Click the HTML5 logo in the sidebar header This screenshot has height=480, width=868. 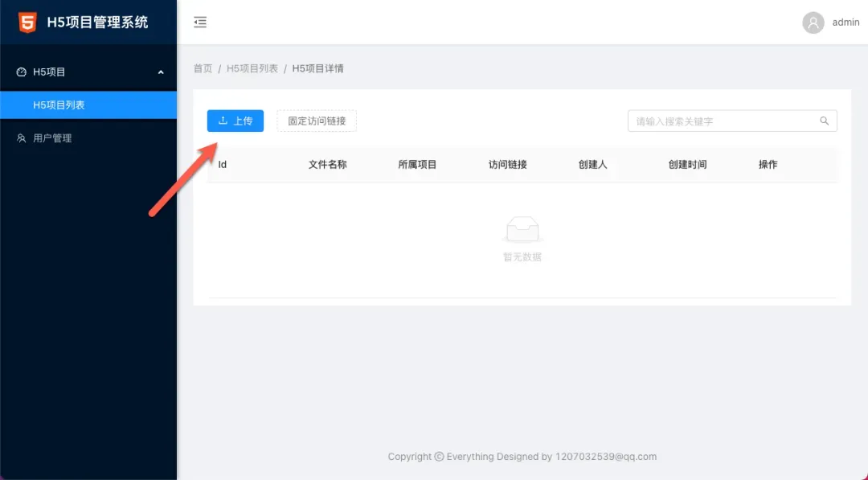27,23
